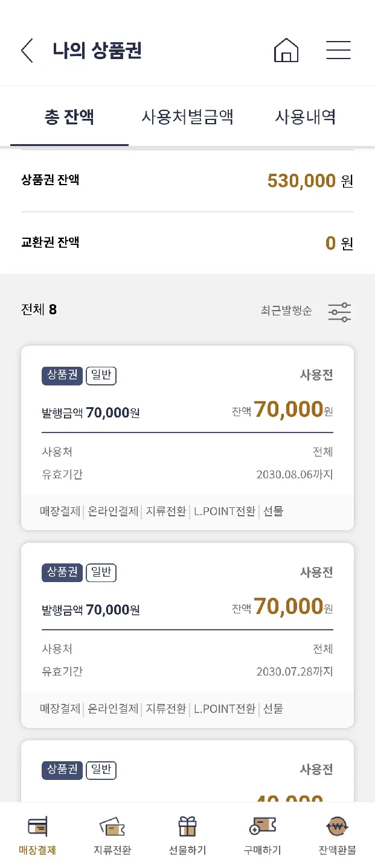
Task: Tap 선물 on the first voucher
Action: coord(273,512)
